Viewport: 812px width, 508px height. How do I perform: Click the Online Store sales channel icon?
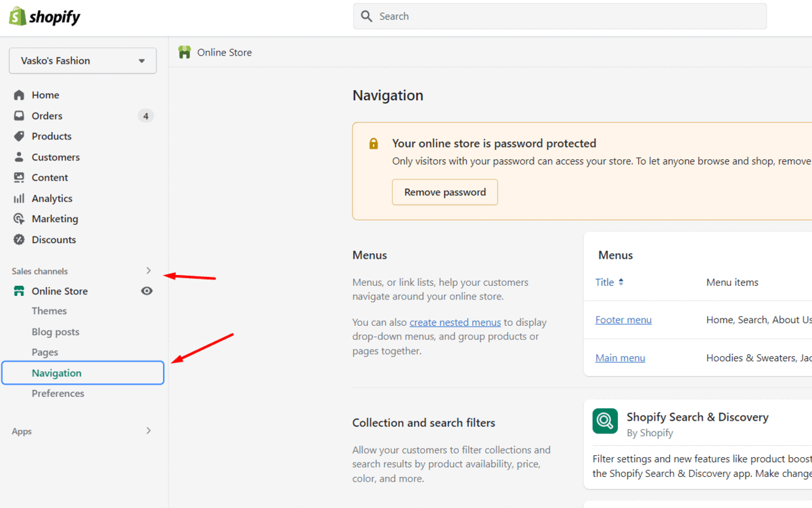point(19,291)
